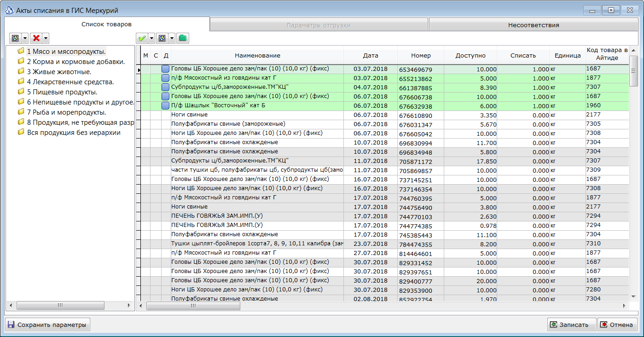
Task: Click the Доступно column header
Action: [x=470, y=55]
